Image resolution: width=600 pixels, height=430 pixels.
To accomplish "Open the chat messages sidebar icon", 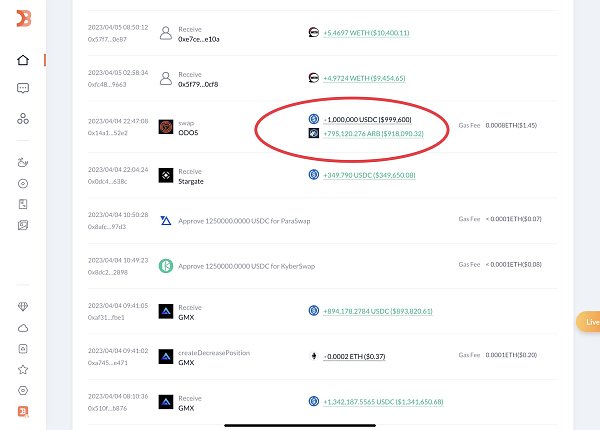I will [x=23, y=88].
